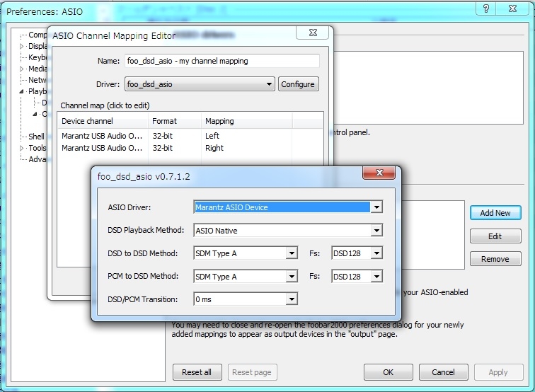Select Components tree item
Screen dimensions: 535x392
click(x=38, y=35)
